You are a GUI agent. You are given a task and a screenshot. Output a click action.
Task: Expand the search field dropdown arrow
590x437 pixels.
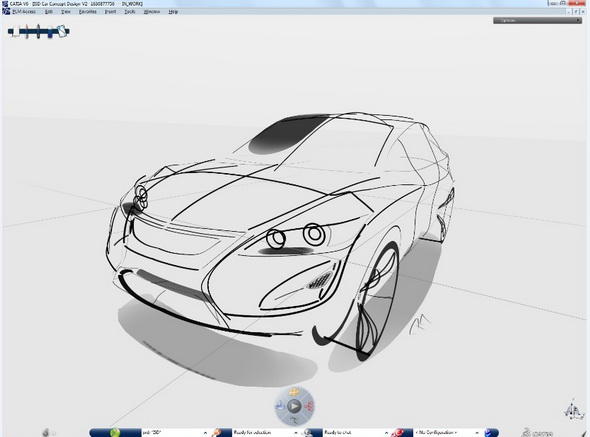[x=205, y=433]
